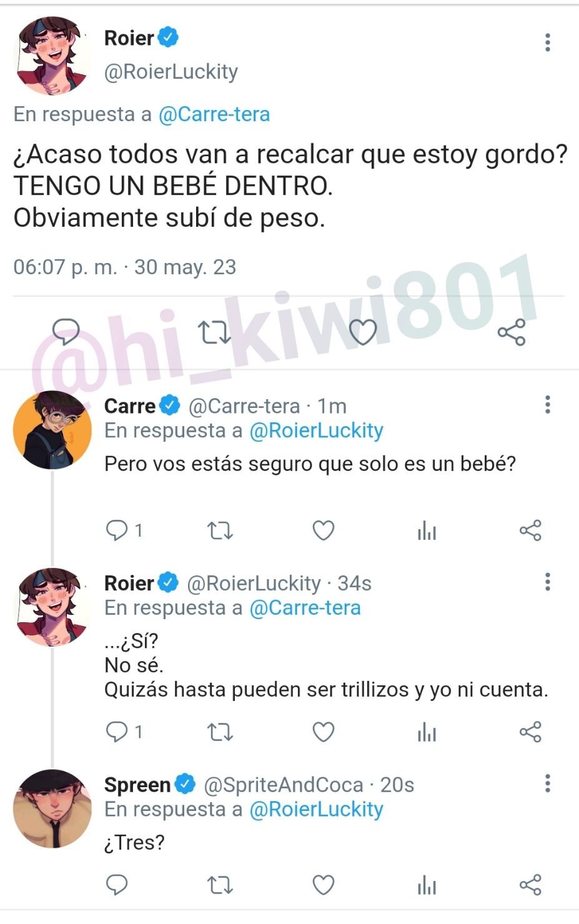Share Spreen's ¿Tres? reply
Screen dimensions: 579x924
click(x=530, y=885)
